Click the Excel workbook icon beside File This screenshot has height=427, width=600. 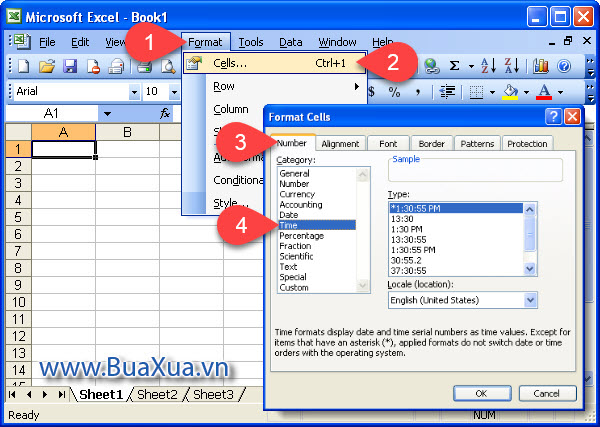[22, 41]
